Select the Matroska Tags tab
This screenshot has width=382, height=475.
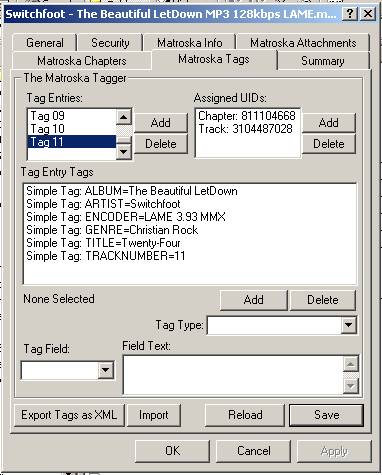tap(214, 59)
